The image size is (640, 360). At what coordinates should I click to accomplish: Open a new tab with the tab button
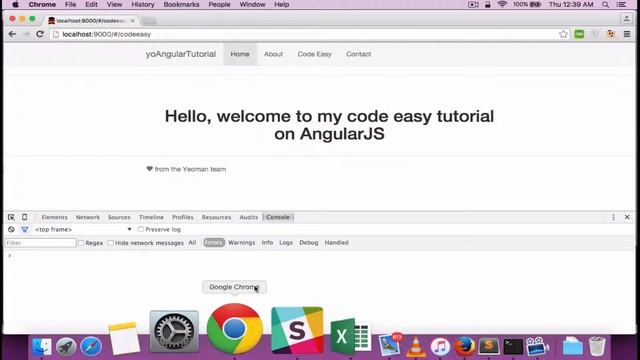(149, 20)
